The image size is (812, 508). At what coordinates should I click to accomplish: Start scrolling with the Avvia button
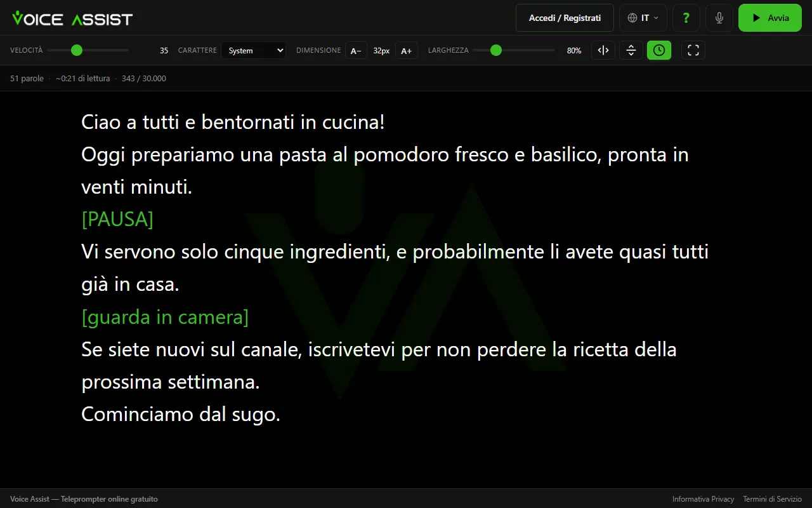[770, 18]
